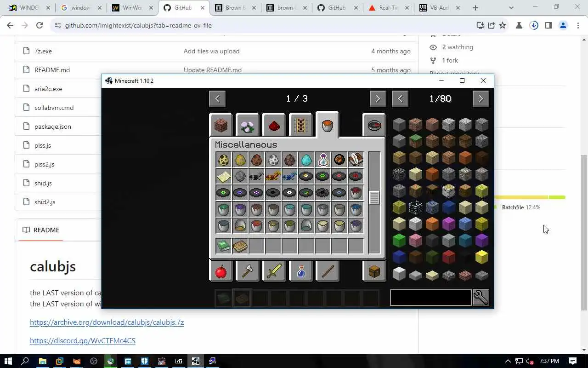Pick the lime green wool block in JEI
Screen dimensions: 588x368
pos(399,240)
